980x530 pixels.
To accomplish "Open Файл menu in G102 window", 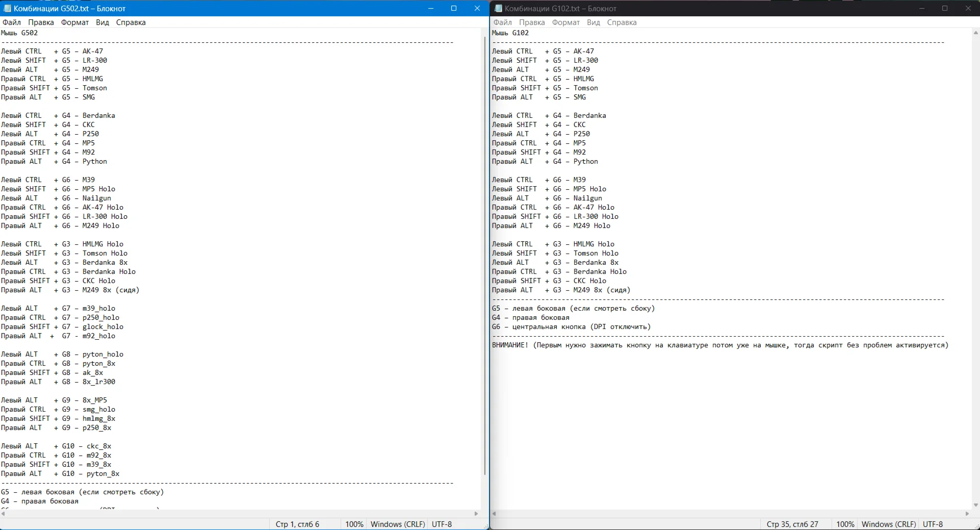I will 502,22.
